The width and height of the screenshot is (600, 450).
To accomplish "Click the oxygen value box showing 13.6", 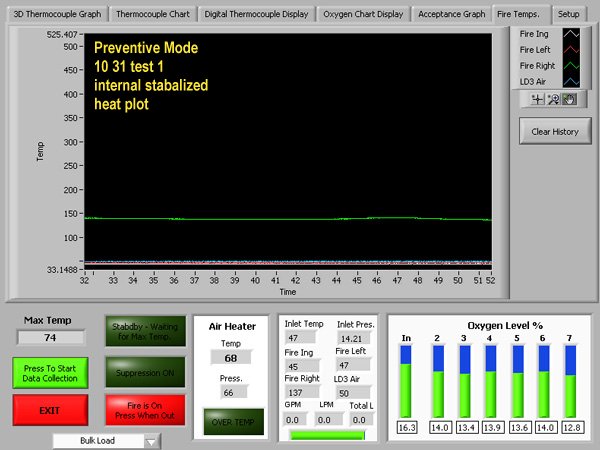I will (x=518, y=427).
